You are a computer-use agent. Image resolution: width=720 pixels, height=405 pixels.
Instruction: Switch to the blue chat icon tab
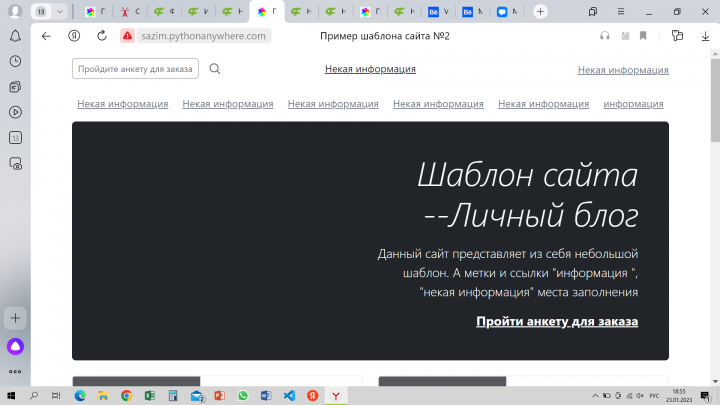[507, 12]
